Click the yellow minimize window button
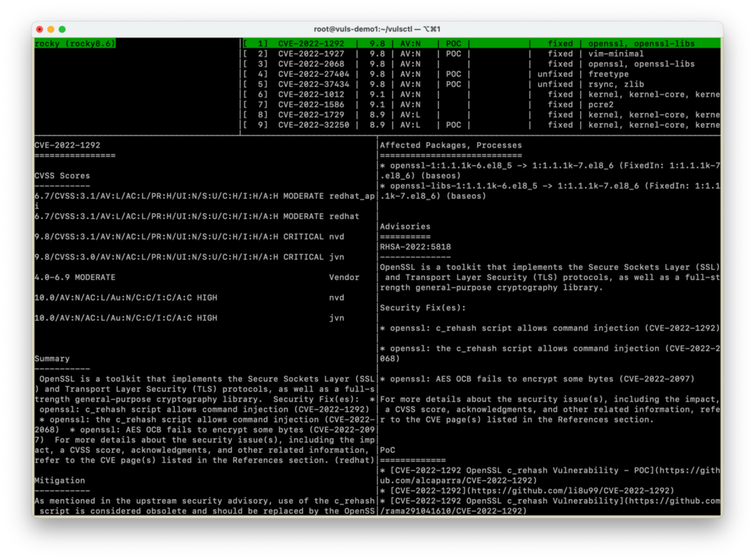The height and width of the screenshot is (560, 755). [x=51, y=29]
